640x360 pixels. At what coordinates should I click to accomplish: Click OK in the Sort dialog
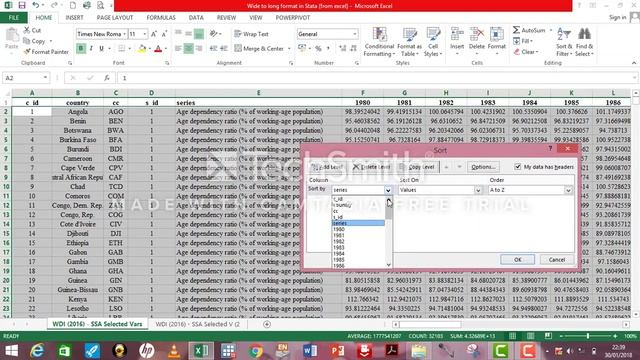tap(518, 260)
